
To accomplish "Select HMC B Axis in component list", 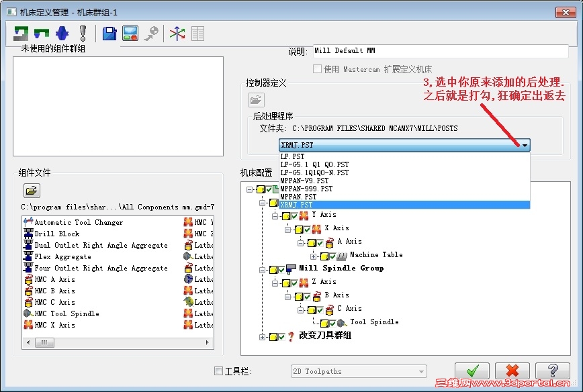I will (54, 291).
